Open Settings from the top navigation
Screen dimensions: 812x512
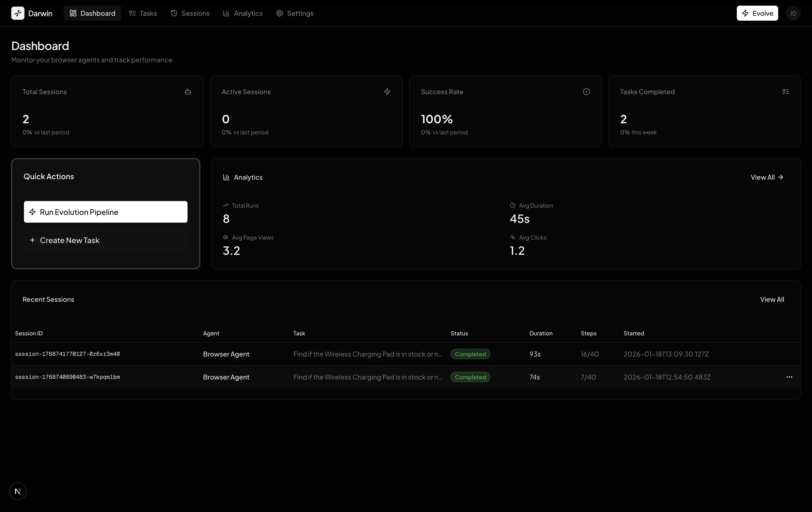[x=295, y=13]
